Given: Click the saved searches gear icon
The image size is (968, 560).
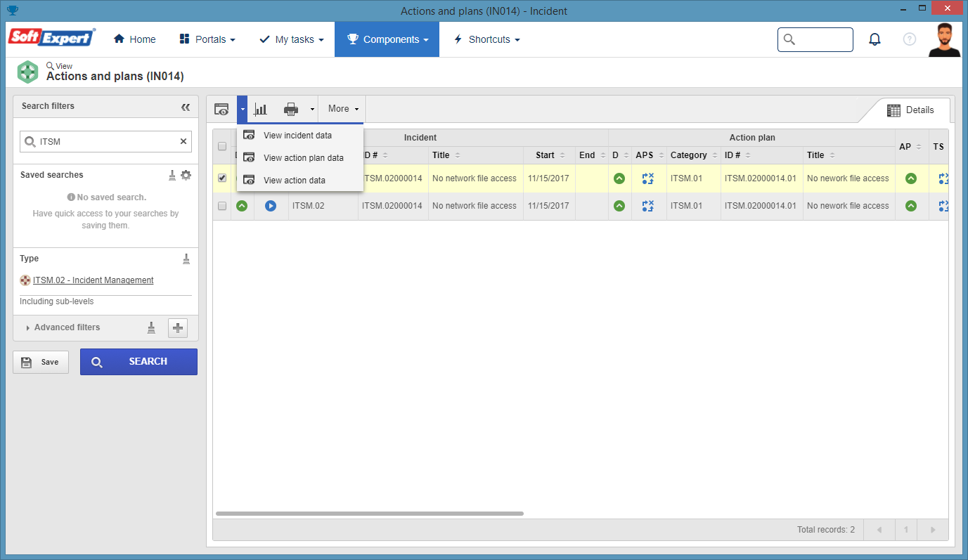Looking at the screenshot, I should (186, 175).
